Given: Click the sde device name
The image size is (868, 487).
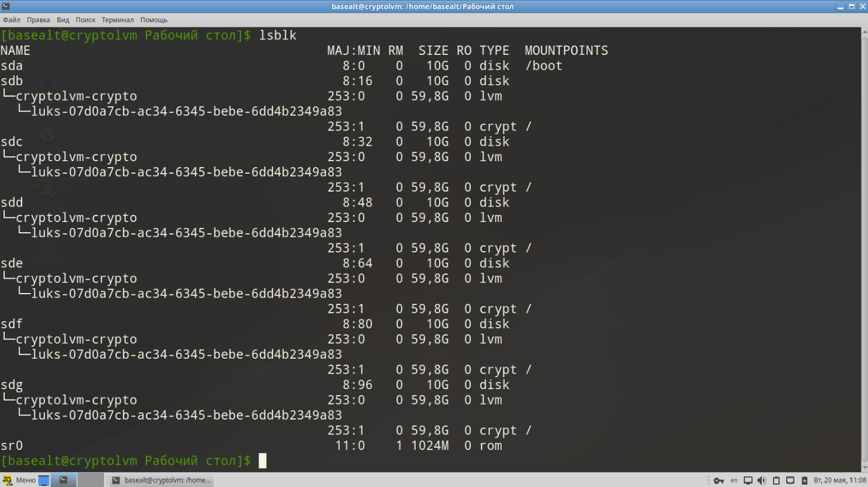Looking at the screenshot, I should (12, 263).
